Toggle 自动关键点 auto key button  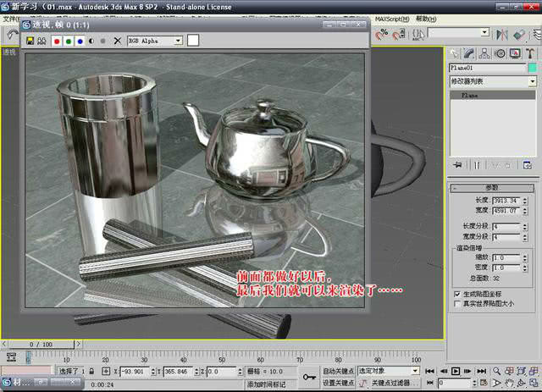tap(338, 372)
